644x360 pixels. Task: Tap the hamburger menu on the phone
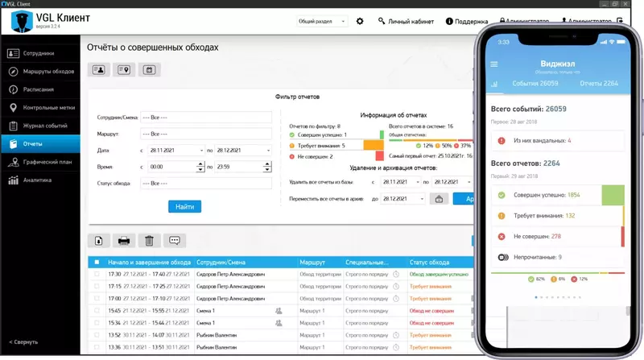click(x=494, y=64)
